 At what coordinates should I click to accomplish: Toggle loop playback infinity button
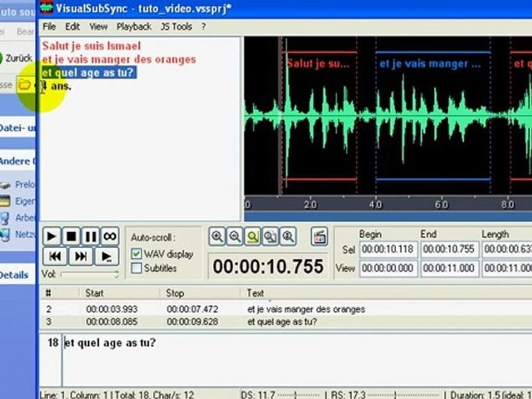click(x=110, y=236)
